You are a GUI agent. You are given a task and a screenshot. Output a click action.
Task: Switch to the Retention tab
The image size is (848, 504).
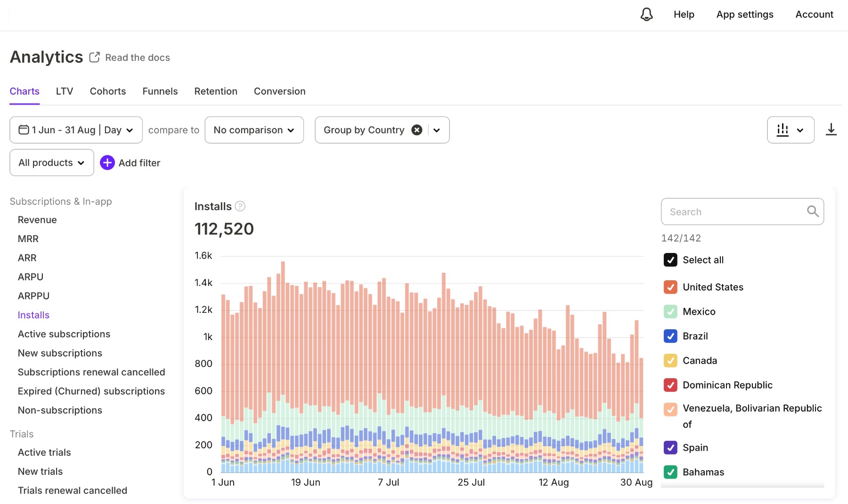(x=216, y=91)
